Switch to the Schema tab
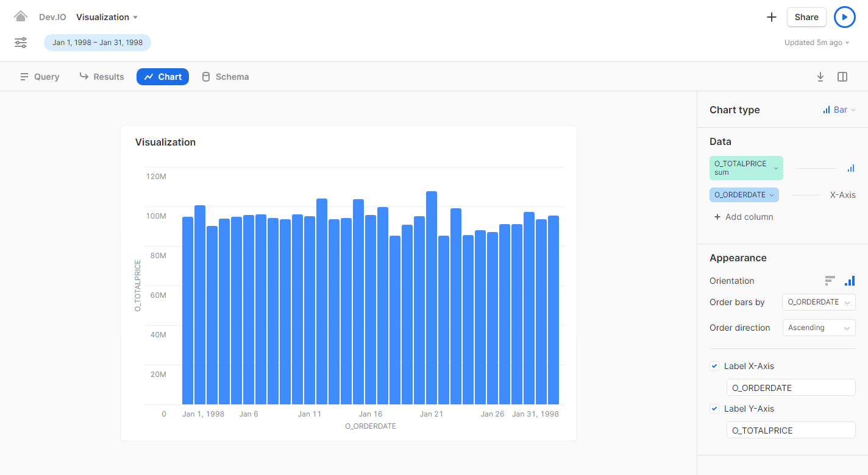Screen dimensions: 868x475 [225, 77]
